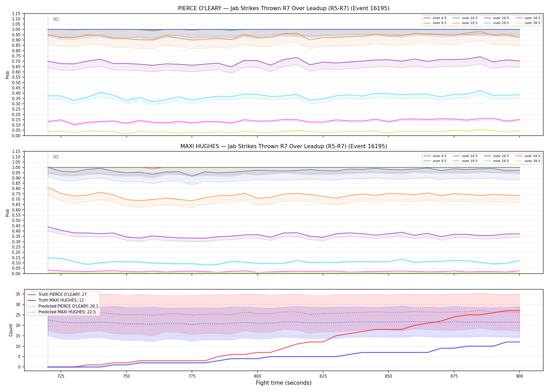Click the 0.50 tick on O'Leary Prob axis
Image resolution: width=549 pixels, height=392 pixels.
[x=16, y=83]
